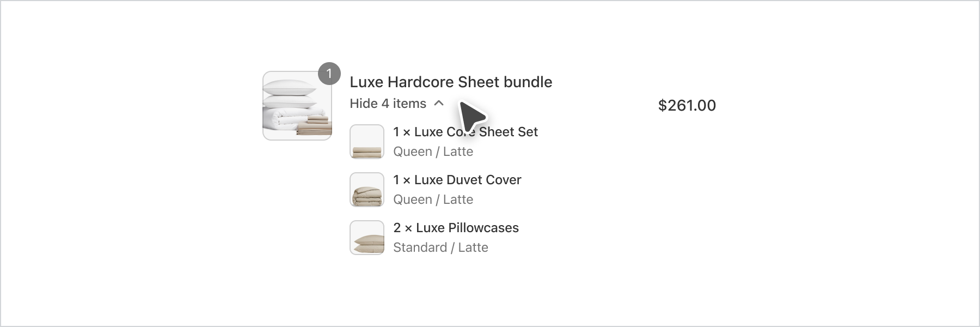Click the main bundle product thumbnail
This screenshot has width=980, height=327.
(x=297, y=106)
